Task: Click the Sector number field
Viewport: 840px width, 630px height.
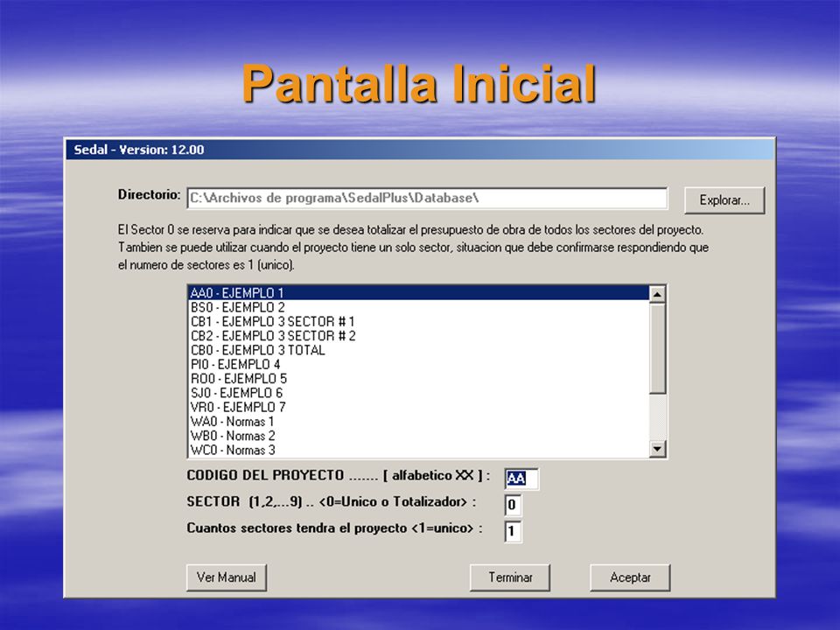Action: [513, 505]
